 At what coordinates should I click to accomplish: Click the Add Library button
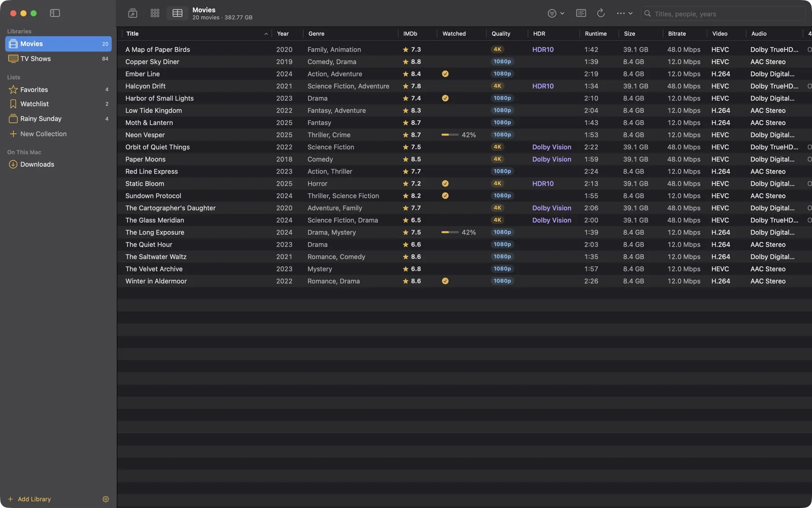coord(29,499)
